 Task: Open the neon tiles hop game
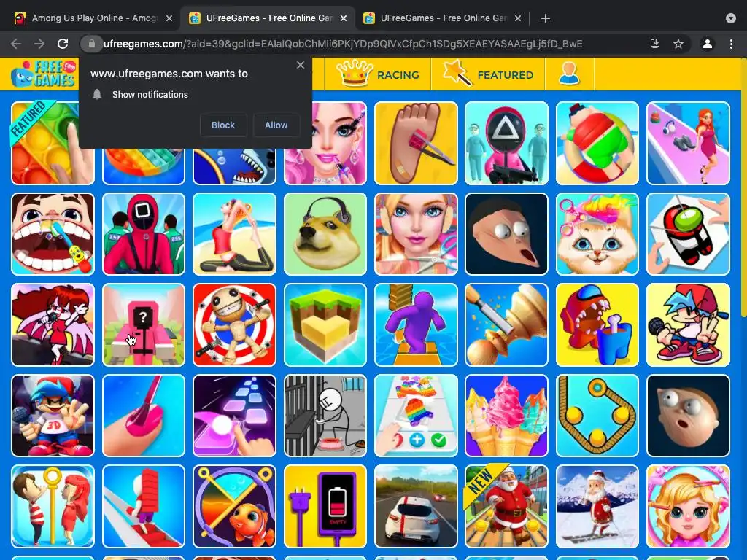[x=234, y=416]
